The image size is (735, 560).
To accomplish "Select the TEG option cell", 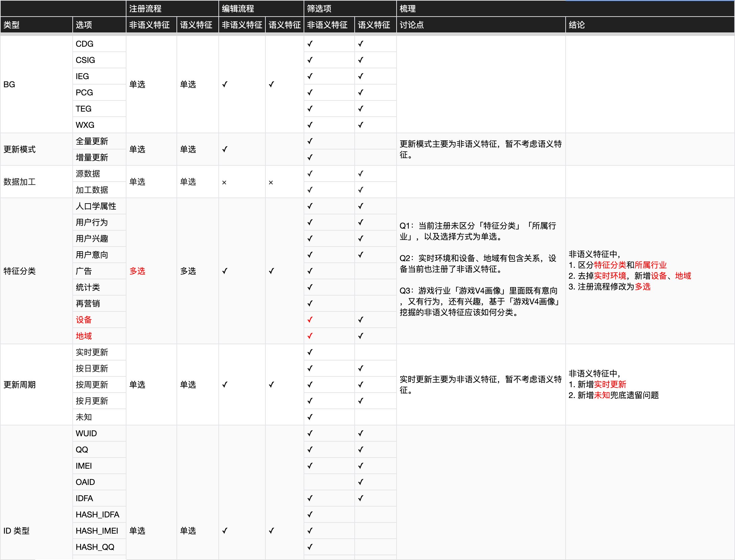I will point(99,109).
